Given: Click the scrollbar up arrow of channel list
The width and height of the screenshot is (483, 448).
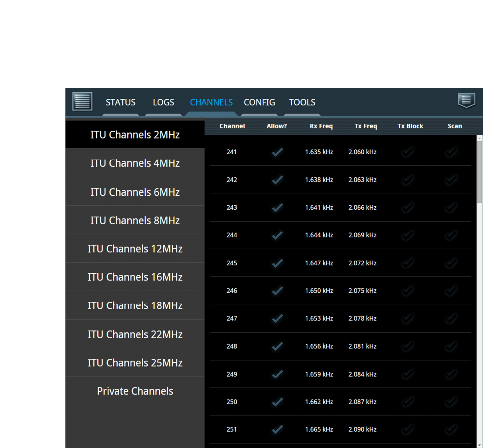Looking at the screenshot, I should (480, 139).
